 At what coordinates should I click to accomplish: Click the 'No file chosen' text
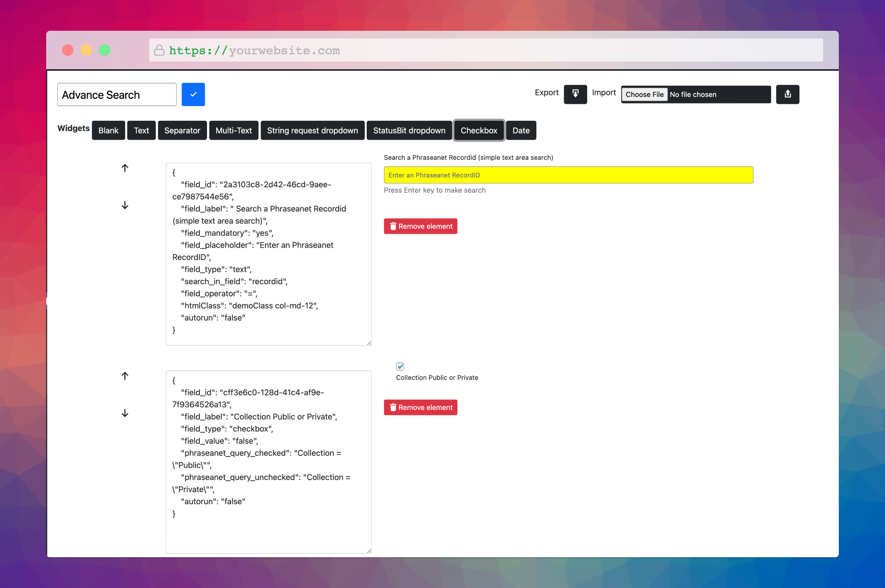pos(693,95)
